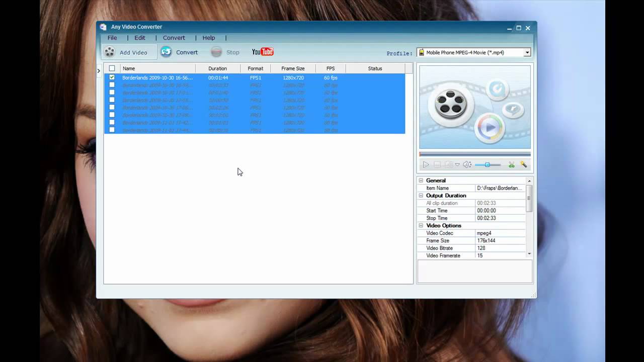
Task: Start conversion with the Convert toolbar button
Action: click(179, 52)
